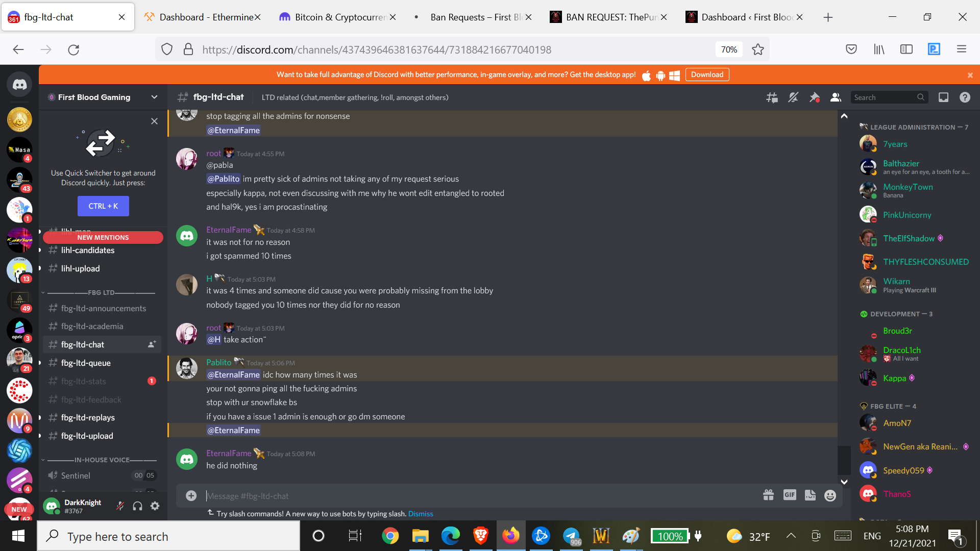Toggle the member list visibility

[836, 97]
